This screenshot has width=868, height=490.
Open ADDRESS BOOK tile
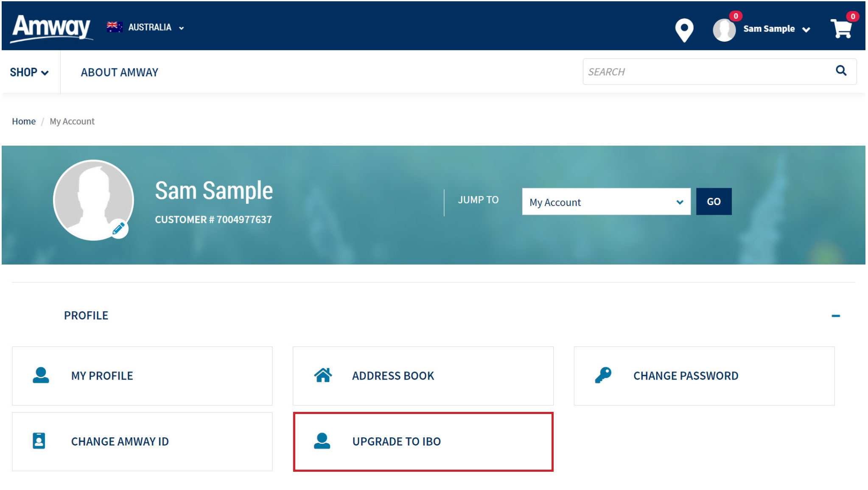tap(423, 376)
